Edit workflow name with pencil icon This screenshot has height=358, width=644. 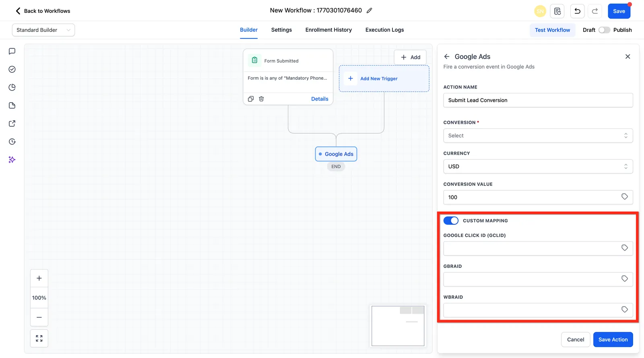click(369, 10)
